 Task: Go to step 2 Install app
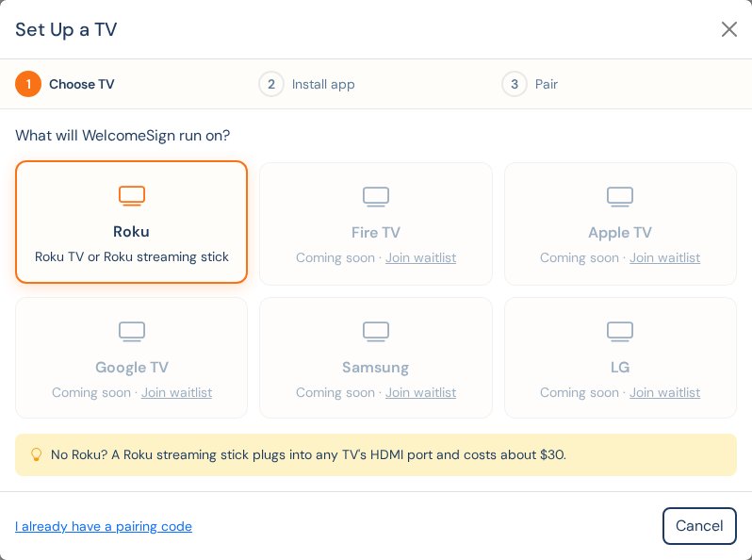[307, 84]
